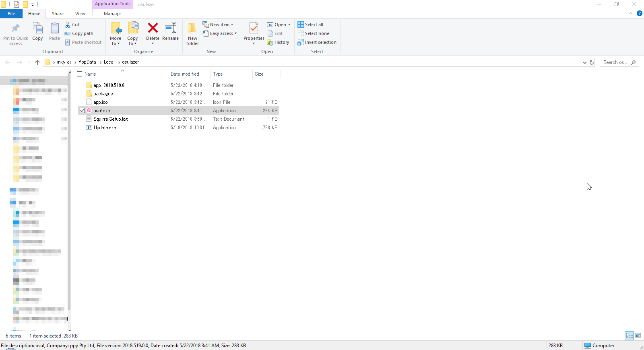Select the Update.exe file
644x350 pixels.
point(105,128)
